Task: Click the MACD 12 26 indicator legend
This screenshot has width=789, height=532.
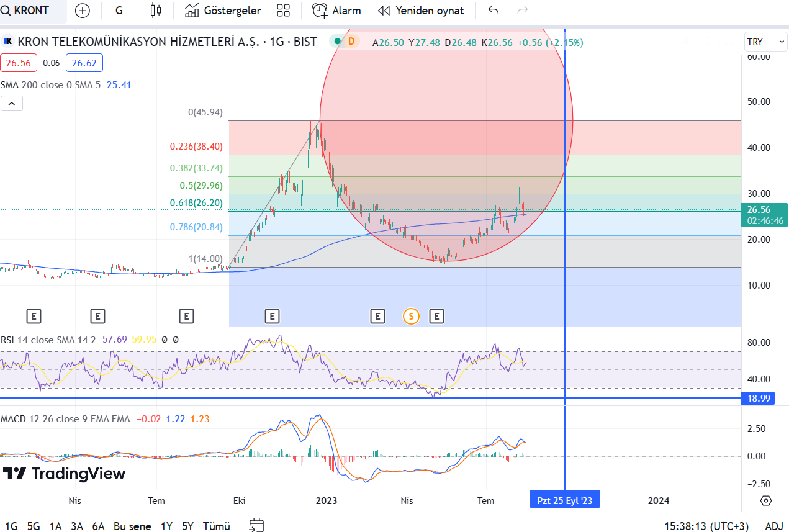Action: tap(65, 419)
